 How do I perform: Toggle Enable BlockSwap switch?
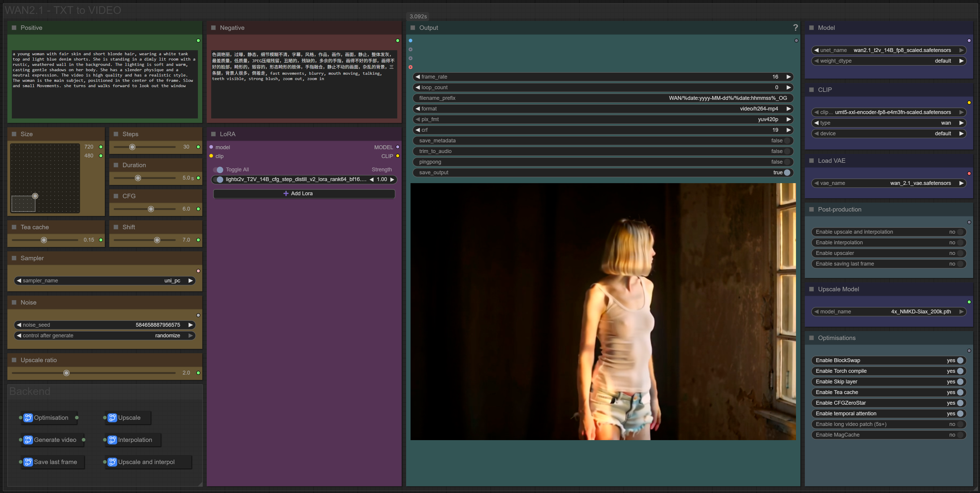960,360
